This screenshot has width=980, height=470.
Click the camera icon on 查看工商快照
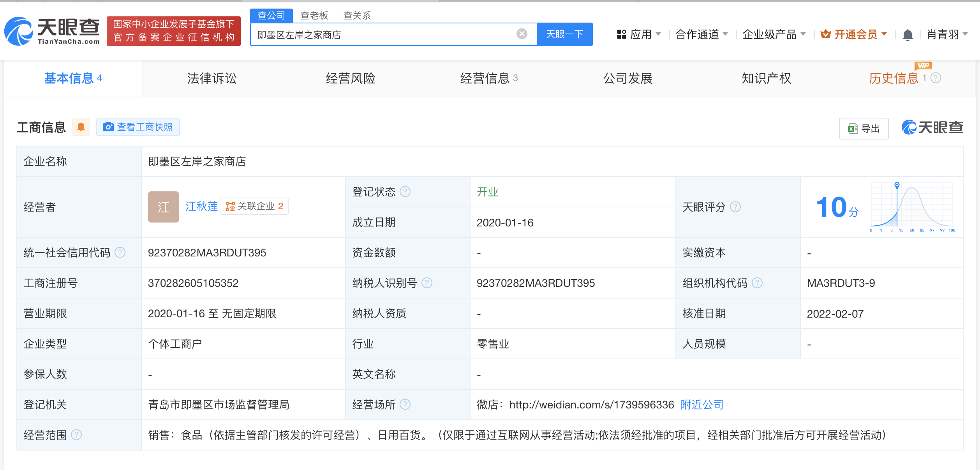108,127
